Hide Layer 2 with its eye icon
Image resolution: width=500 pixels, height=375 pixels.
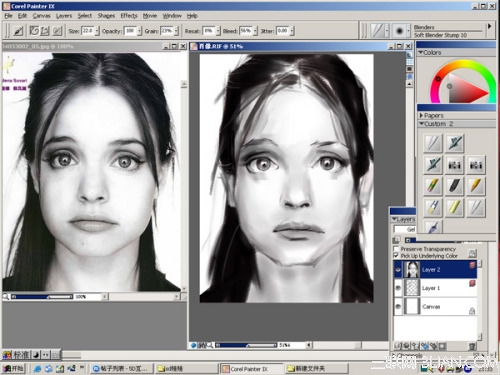click(398, 270)
